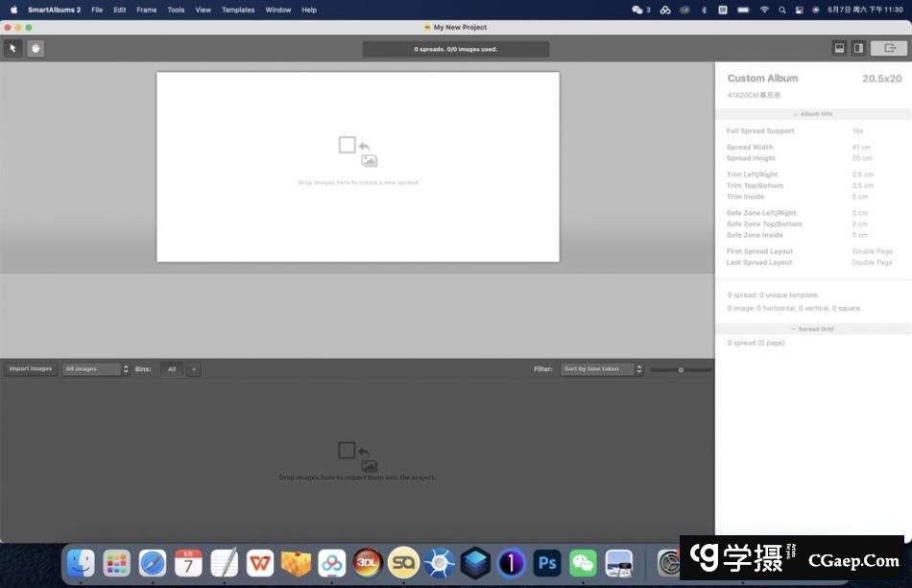Collapse the Album Info section
The width and height of the screenshot is (912, 588).
tap(812, 114)
